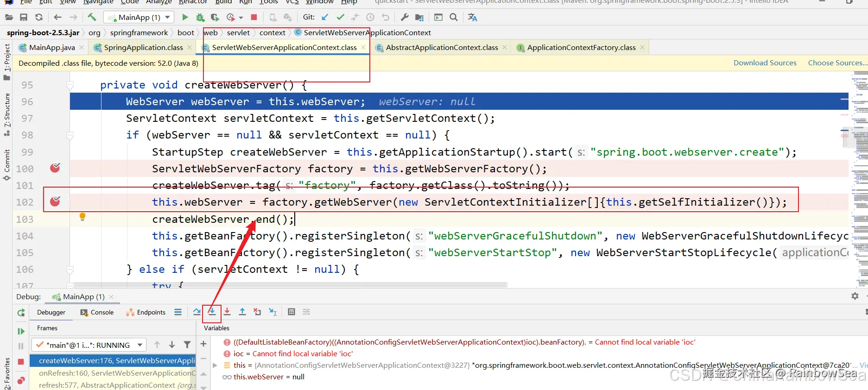Resume program with green play-bar icon

click(21, 331)
